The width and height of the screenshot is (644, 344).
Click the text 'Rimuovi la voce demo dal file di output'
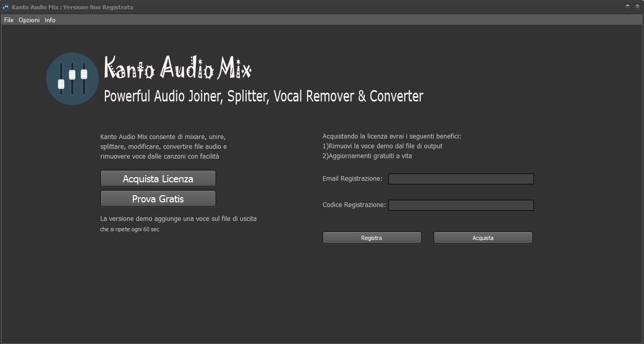[x=385, y=146]
